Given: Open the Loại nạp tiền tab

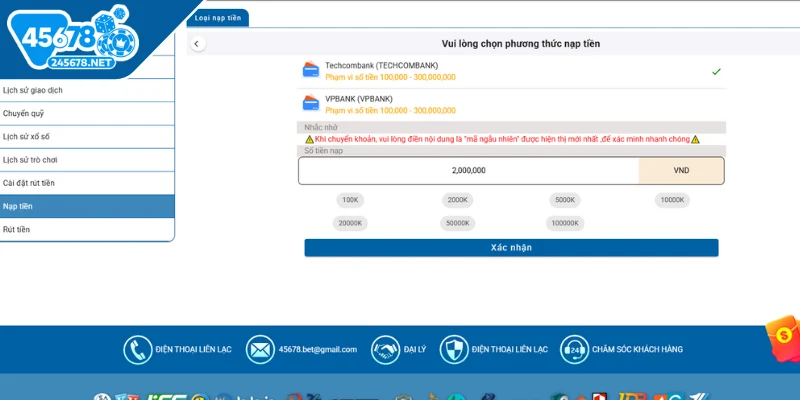Looking at the screenshot, I should pyautogui.click(x=217, y=18).
